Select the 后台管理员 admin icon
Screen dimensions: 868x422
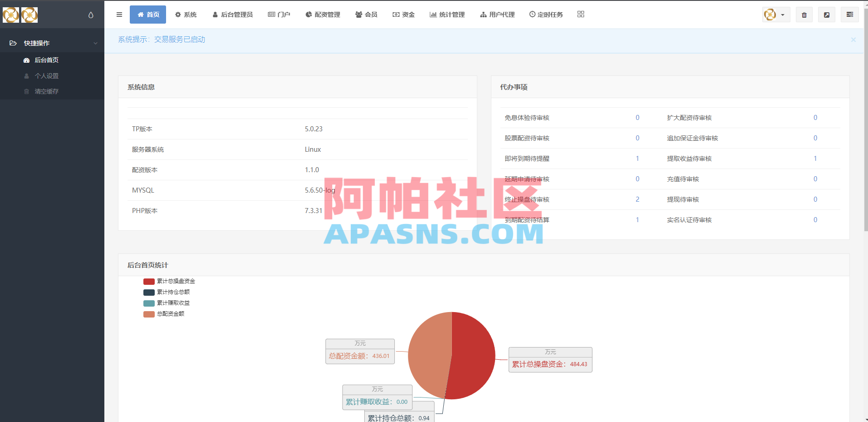(x=215, y=14)
